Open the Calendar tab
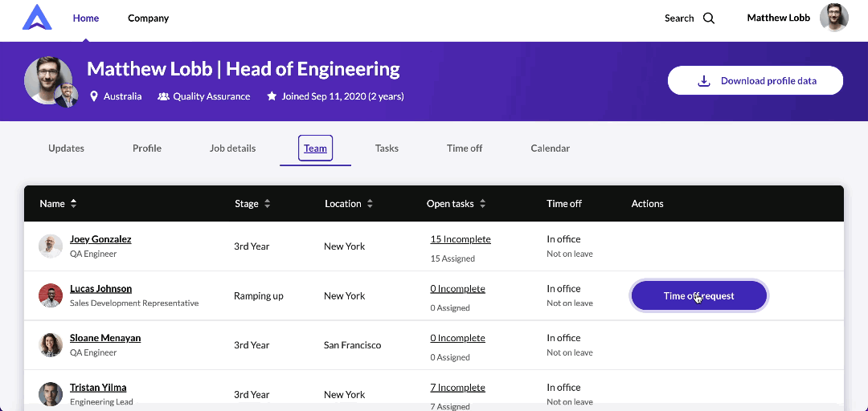The height and width of the screenshot is (411, 868). (550, 149)
